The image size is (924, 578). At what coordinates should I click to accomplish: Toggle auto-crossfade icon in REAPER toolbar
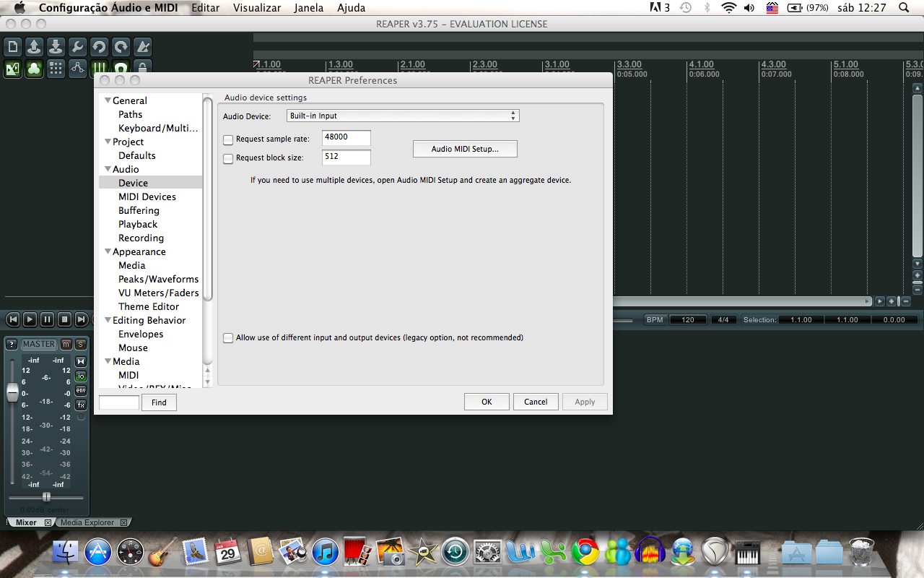[13, 69]
